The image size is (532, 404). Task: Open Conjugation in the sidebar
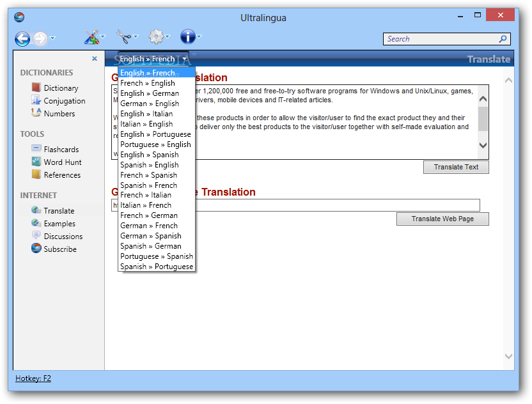click(58, 101)
